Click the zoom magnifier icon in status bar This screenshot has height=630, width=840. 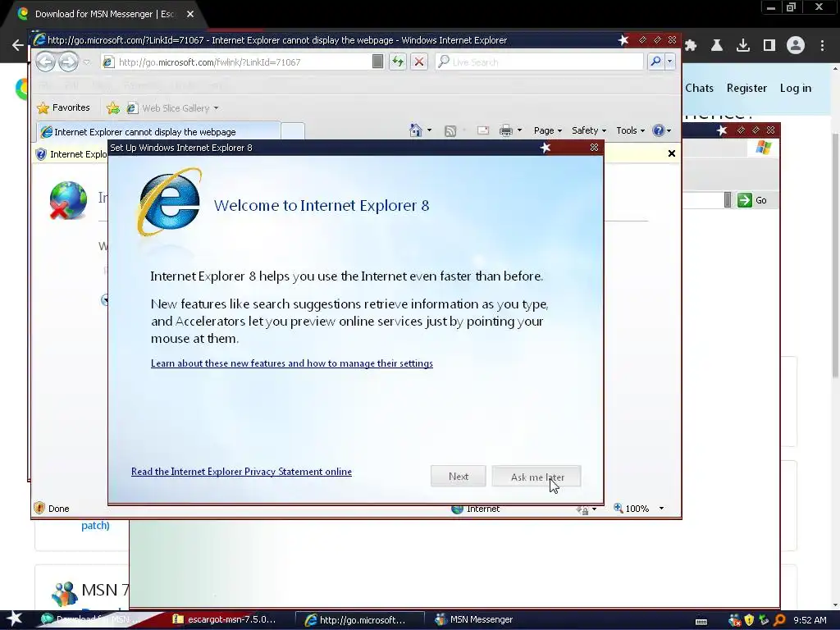click(x=619, y=508)
